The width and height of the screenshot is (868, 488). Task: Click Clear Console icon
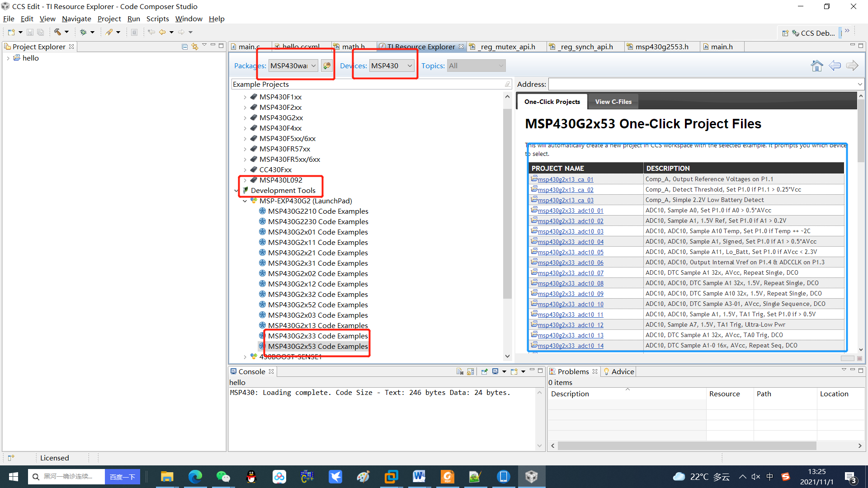[x=460, y=371]
